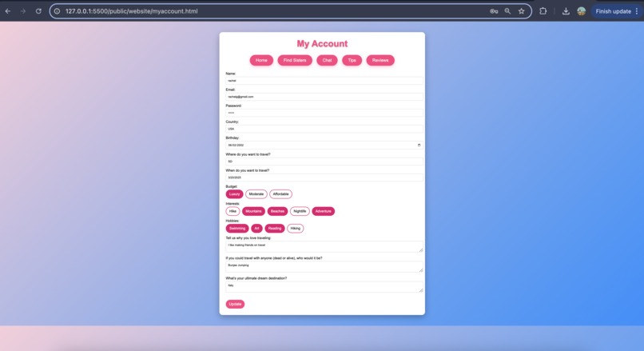
Task: Click the Email input field
Action: coord(324,97)
